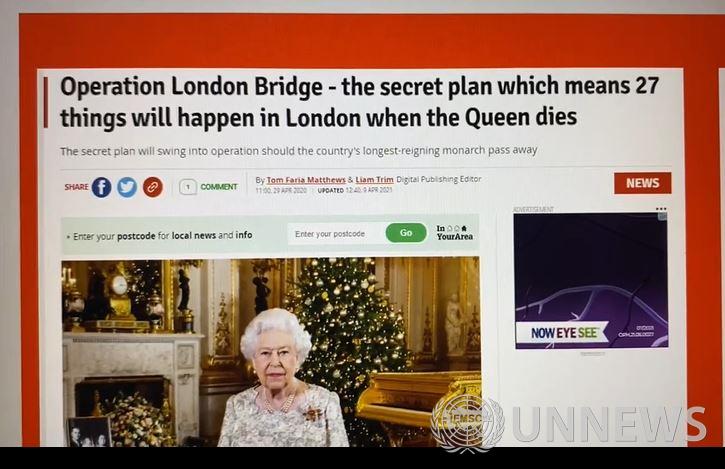Click the Now Eye See advertisement banner

click(x=563, y=333)
